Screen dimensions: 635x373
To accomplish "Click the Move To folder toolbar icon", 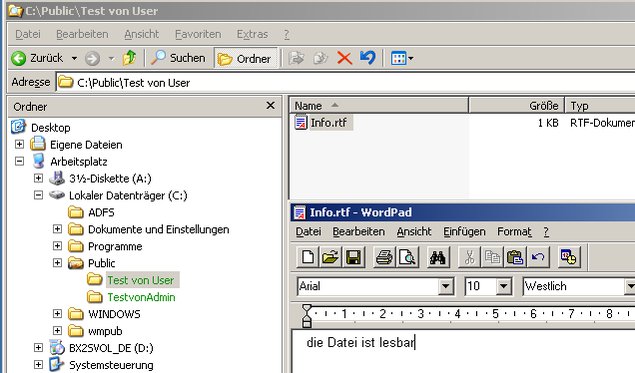I will pyautogui.click(x=296, y=58).
